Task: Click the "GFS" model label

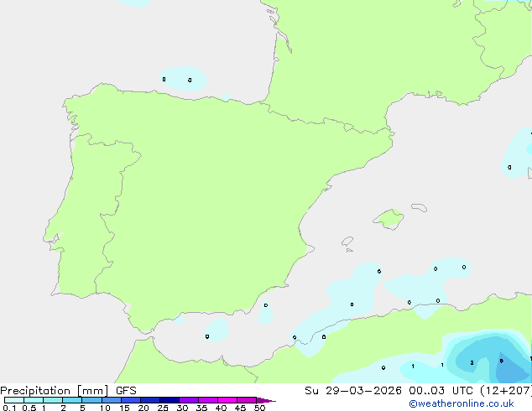Action: coord(126,391)
